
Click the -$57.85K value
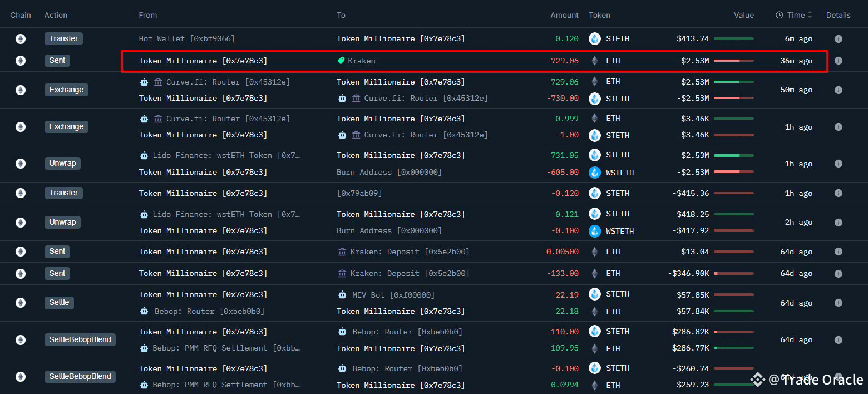click(691, 295)
